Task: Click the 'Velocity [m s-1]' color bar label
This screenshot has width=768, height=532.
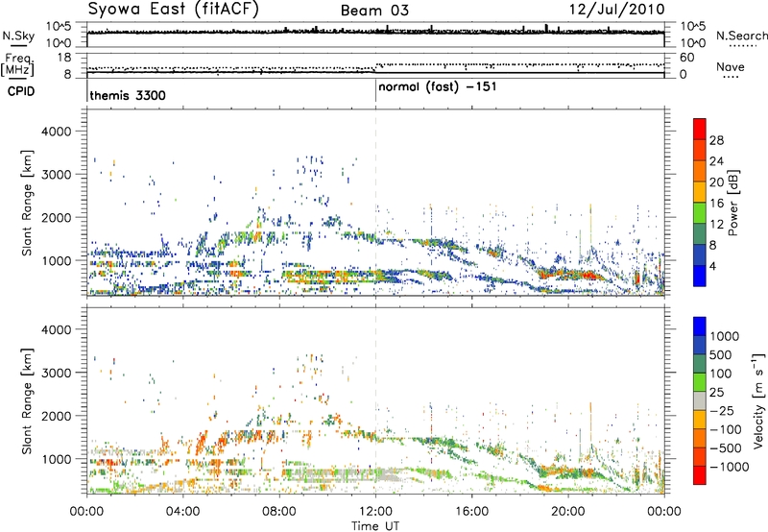Action: click(x=758, y=400)
